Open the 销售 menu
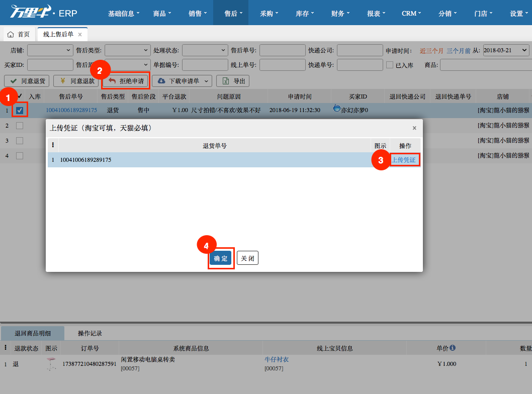This screenshot has width=532, height=394. [198, 13]
